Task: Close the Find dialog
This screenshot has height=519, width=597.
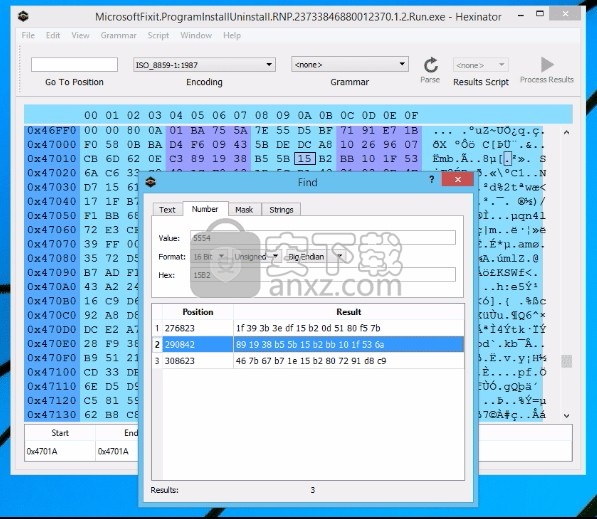Action: point(458,179)
